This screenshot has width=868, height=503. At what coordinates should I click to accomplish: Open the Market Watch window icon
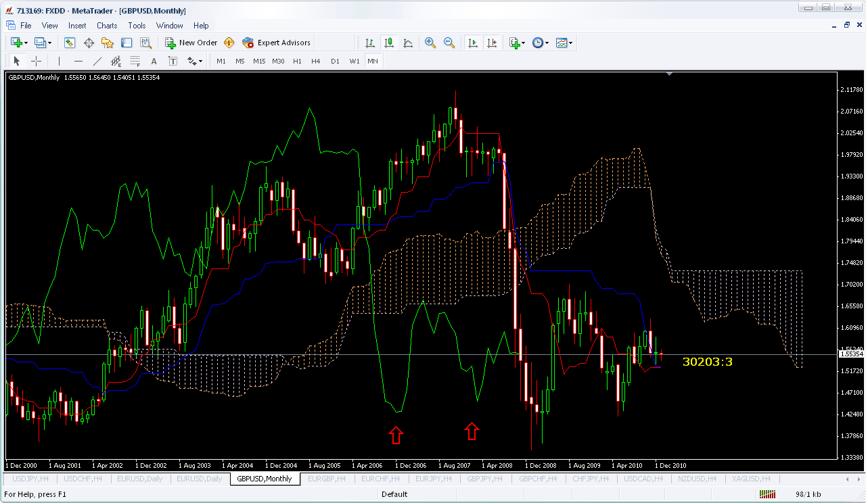[70, 43]
